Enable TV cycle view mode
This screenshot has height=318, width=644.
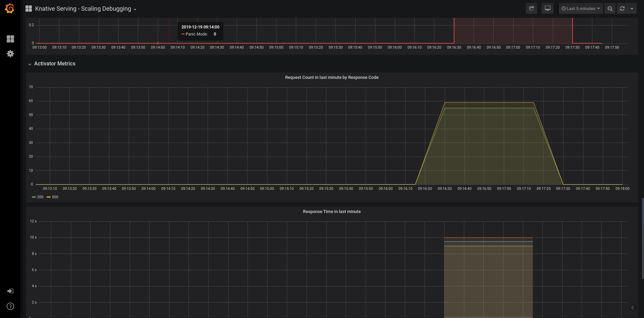pyautogui.click(x=547, y=8)
